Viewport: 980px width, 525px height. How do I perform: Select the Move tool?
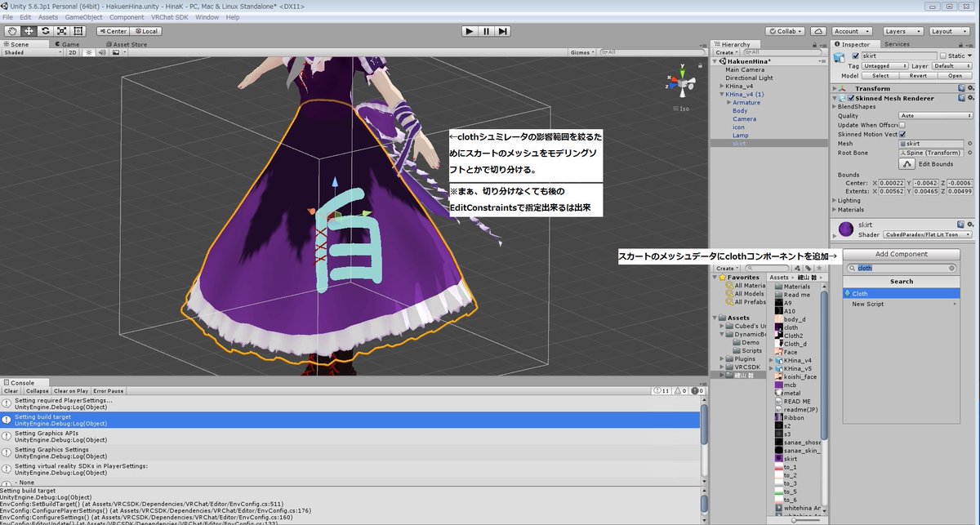click(x=29, y=31)
